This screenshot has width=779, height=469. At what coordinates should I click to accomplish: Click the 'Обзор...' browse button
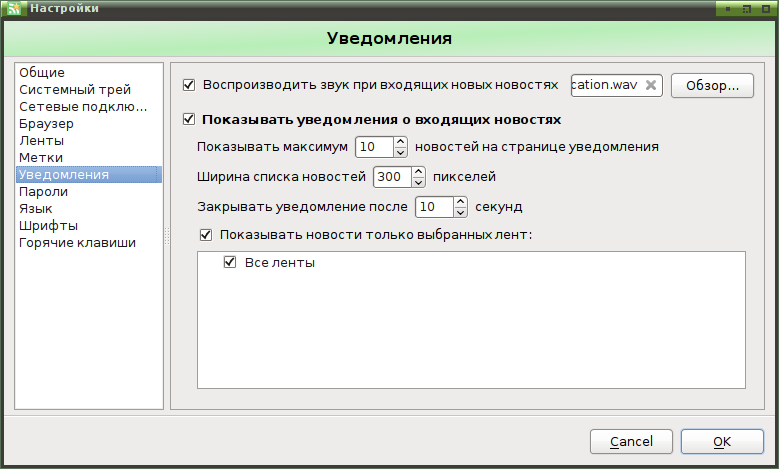coord(712,85)
